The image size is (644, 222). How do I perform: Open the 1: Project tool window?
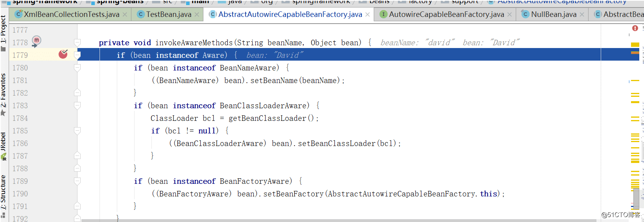[x=4, y=33]
